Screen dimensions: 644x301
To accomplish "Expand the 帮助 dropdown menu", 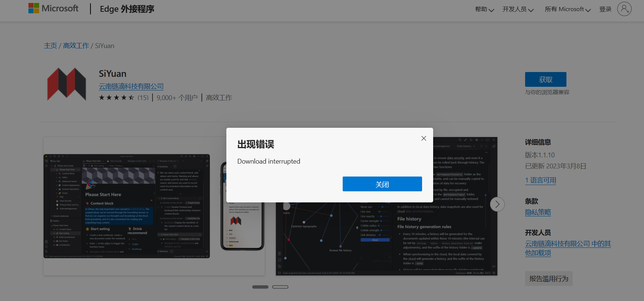I will 484,9.
